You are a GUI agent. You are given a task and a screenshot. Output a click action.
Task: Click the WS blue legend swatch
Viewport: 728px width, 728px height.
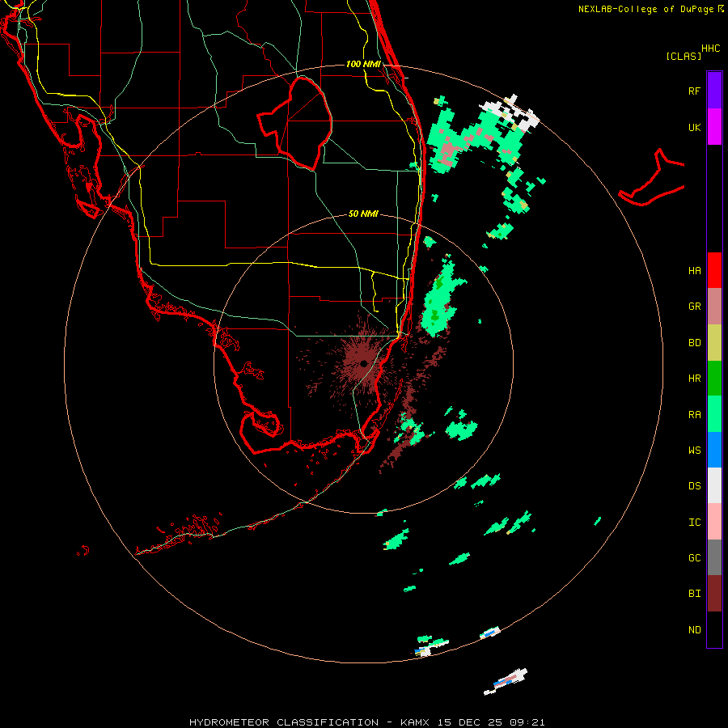click(x=714, y=450)
